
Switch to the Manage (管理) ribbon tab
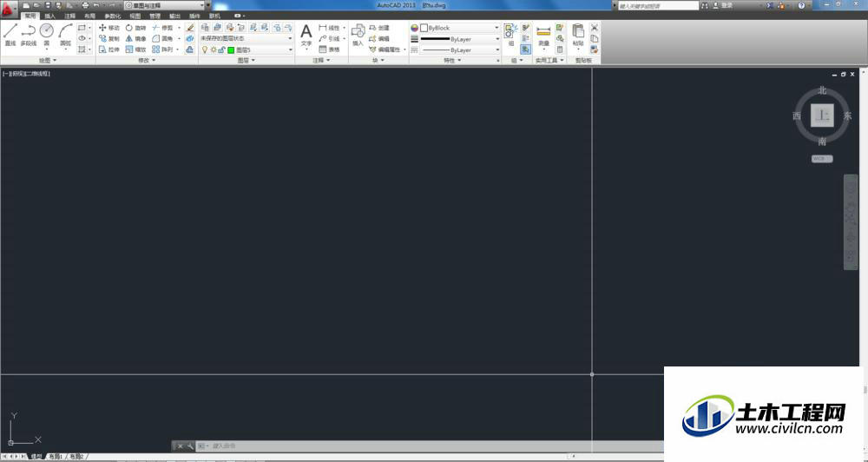pos(155,16)
